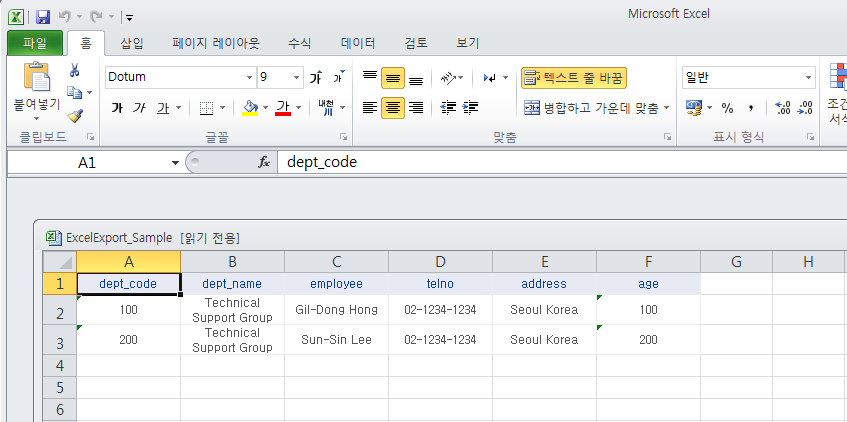Decrease decimal places
The width and height of the screenshot is (847, 422).
click(805, 108)
